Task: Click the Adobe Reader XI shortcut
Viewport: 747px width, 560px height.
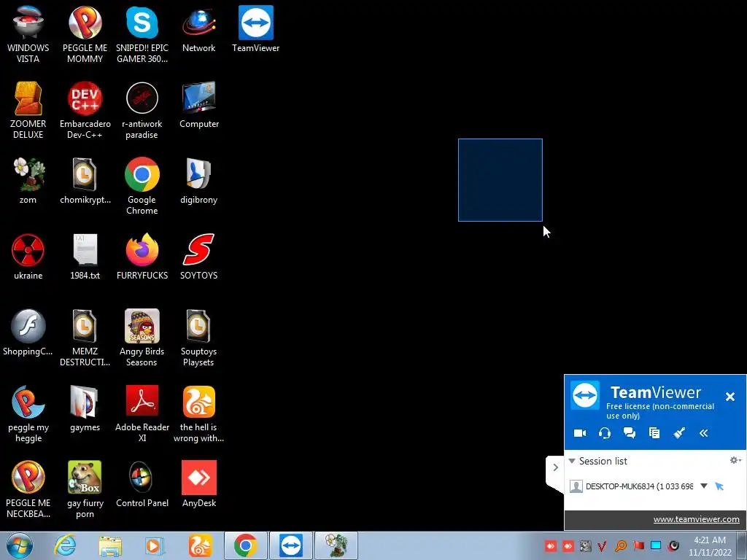Action: pyautogui.click(x=142, y=413)
